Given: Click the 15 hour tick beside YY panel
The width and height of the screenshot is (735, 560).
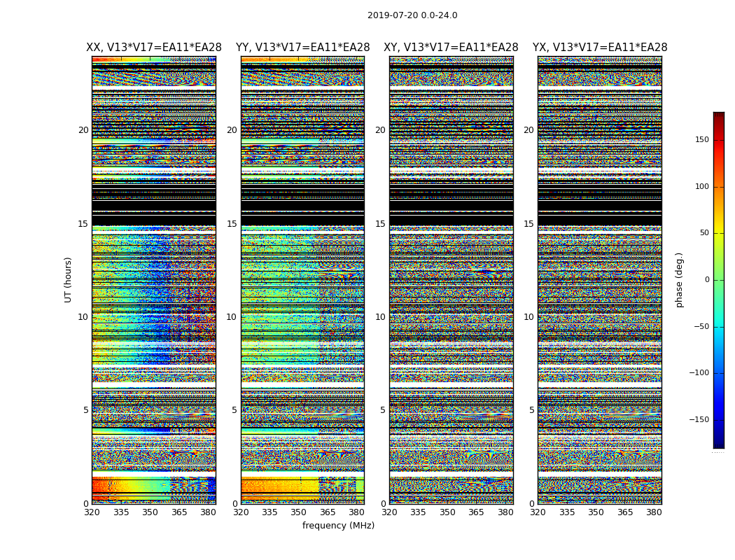Looking at the screenshot, I should 232,223.
